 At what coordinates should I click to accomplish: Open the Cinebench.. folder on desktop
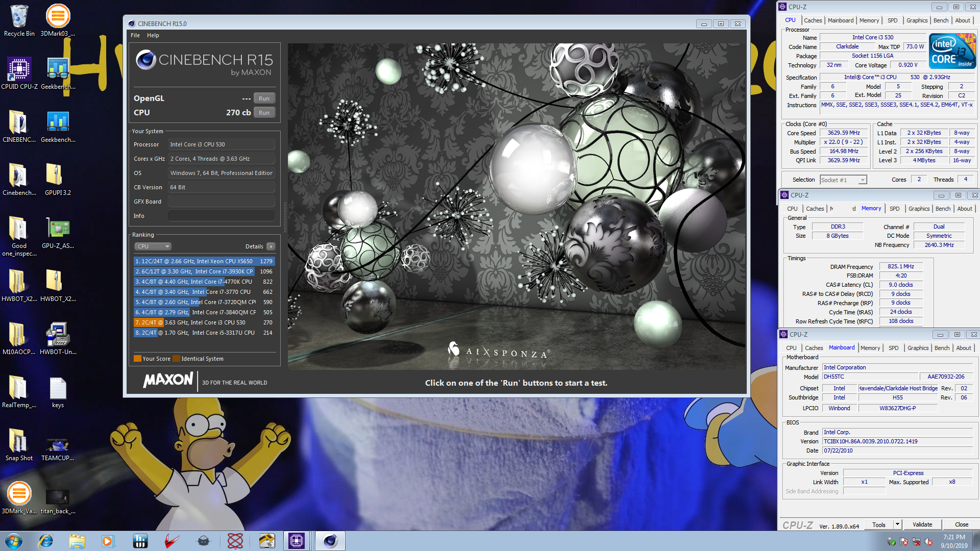pyautogui.click(x=19, y=180)
